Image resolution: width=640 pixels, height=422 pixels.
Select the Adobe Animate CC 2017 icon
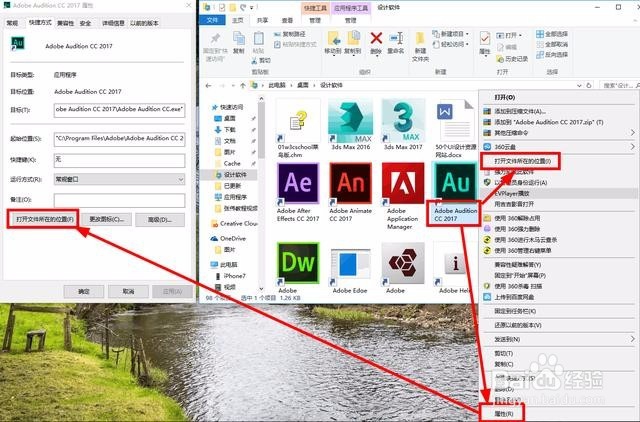coord(350,183)
